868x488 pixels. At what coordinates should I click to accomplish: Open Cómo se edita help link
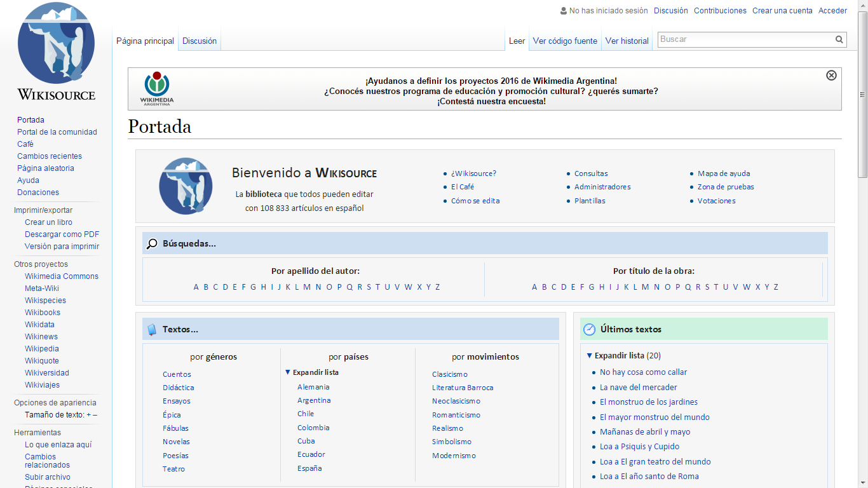click(x=475, y=201)
